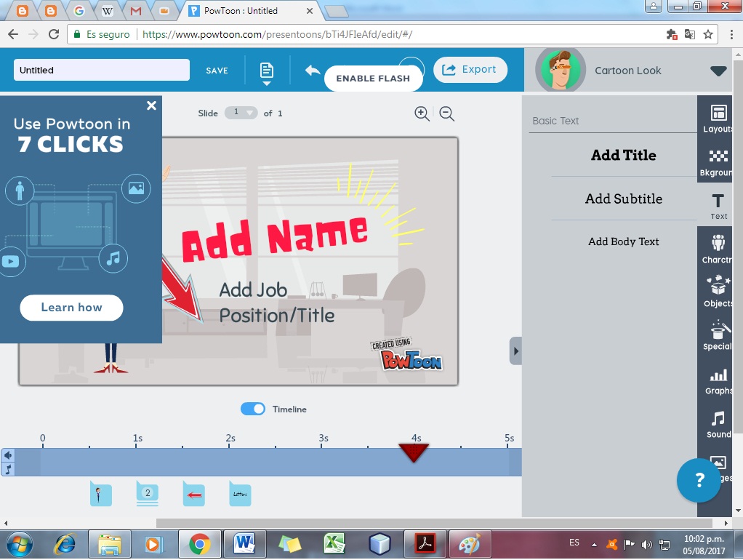Open the slide number dropdown
The image size is (743, 560).
tap(242, 113)
